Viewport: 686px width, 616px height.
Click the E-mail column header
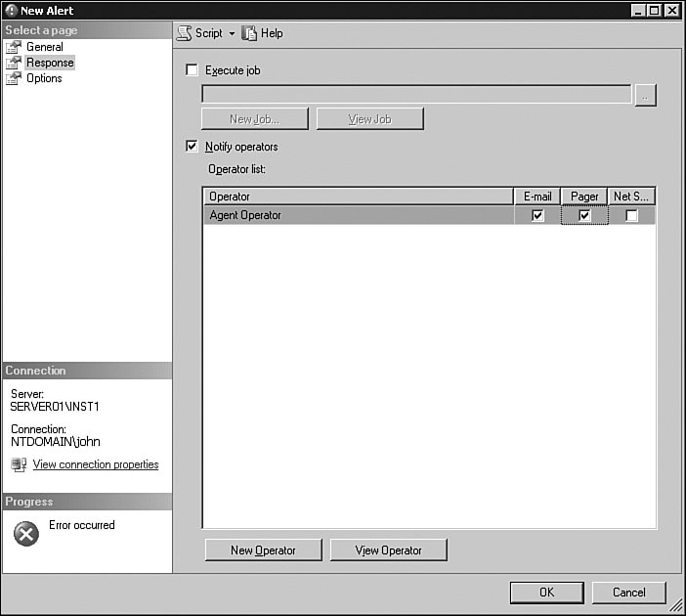point(537,197)
